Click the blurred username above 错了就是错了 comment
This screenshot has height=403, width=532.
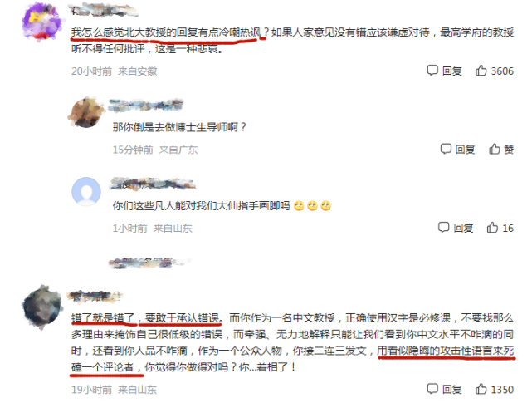[x=94, y=297]
